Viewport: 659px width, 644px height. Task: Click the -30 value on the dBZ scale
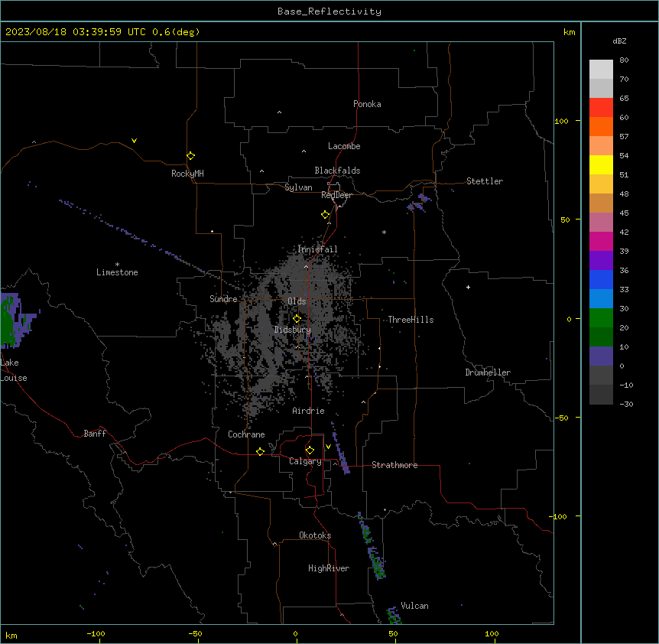626,404
